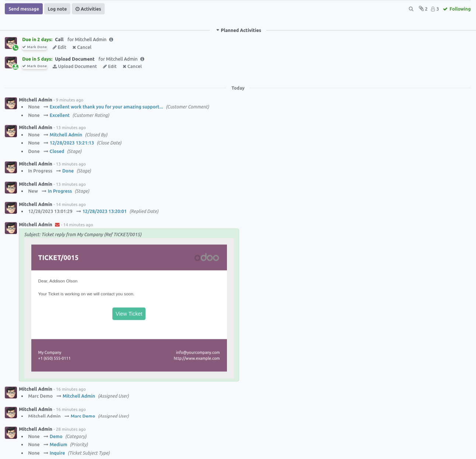Edit the Call activity
The height and width of the screenshot is (459, 476).
(59, 47)
